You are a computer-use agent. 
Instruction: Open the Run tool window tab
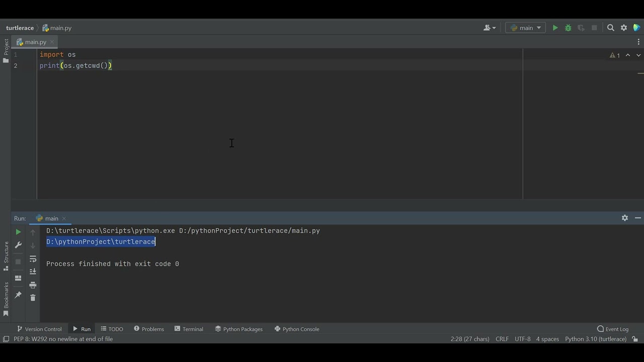82,329
